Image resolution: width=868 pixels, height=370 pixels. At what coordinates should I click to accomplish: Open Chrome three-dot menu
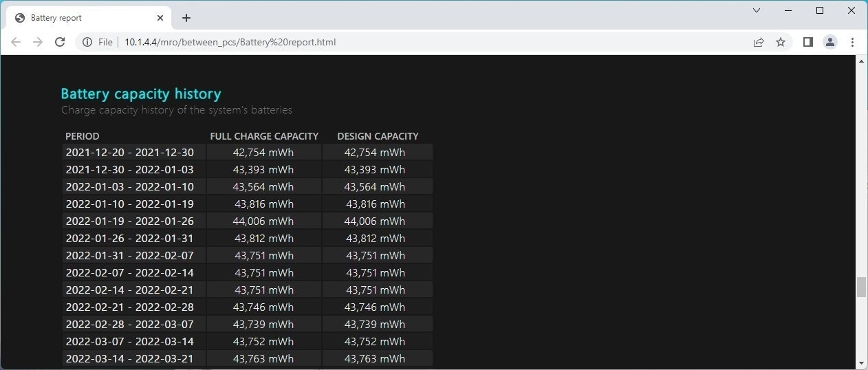(852, 42)
